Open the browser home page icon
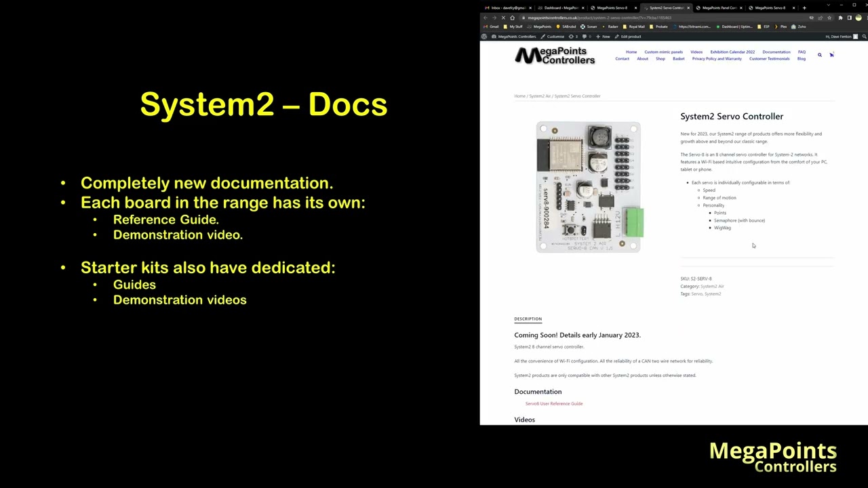The width and height of the screenshot is (868, 488). tap(512, 18)
